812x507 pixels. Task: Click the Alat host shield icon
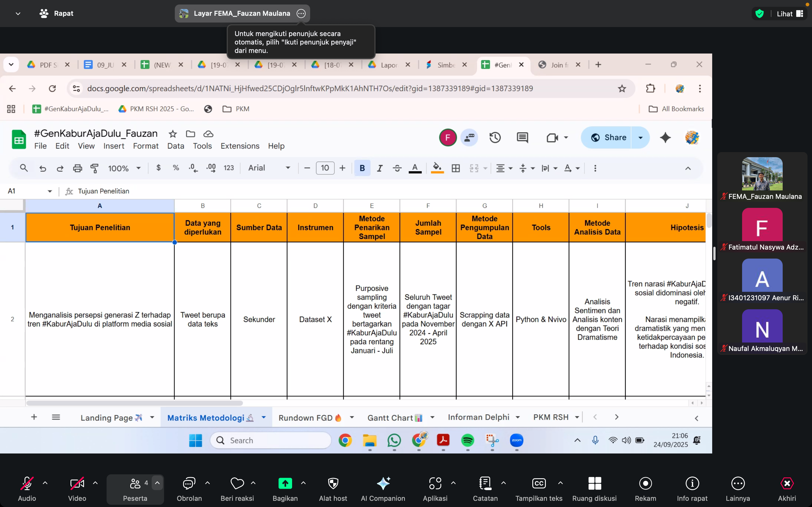(333, 483)
